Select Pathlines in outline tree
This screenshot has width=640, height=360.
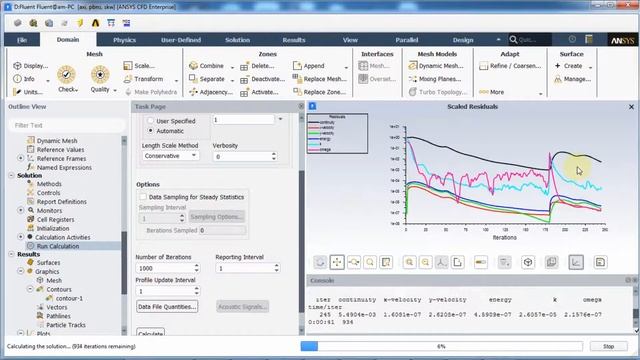[x=58, y=316]
